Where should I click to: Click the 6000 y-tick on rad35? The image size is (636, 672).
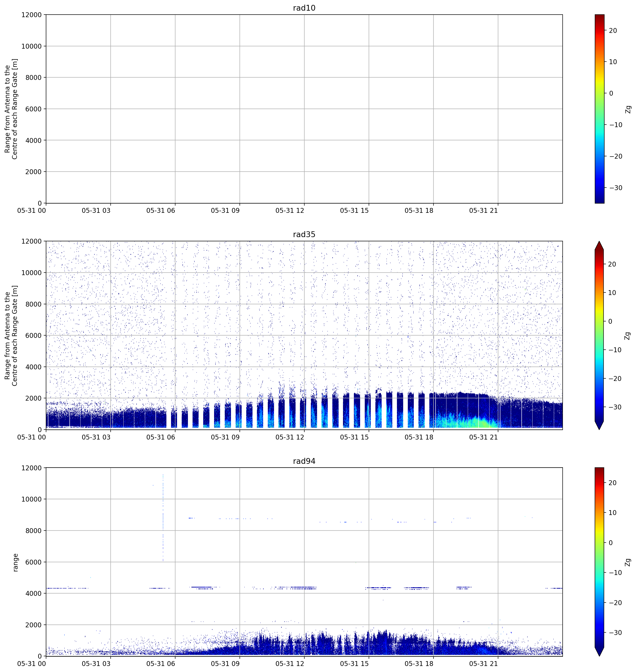(33, 336)
